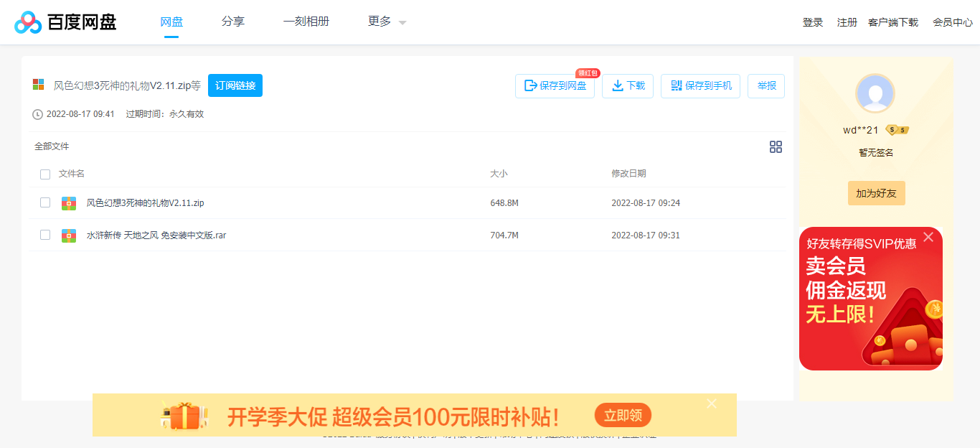Select the 风色幻想3 zip file checkbox
The image size is (980, 448).
pyautogui.click(x=45, y=202)
